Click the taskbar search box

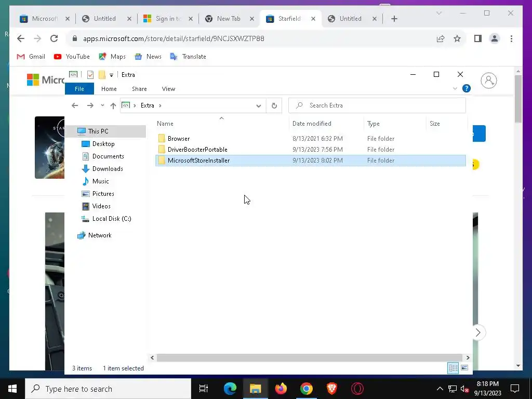(x=108, y=389)
